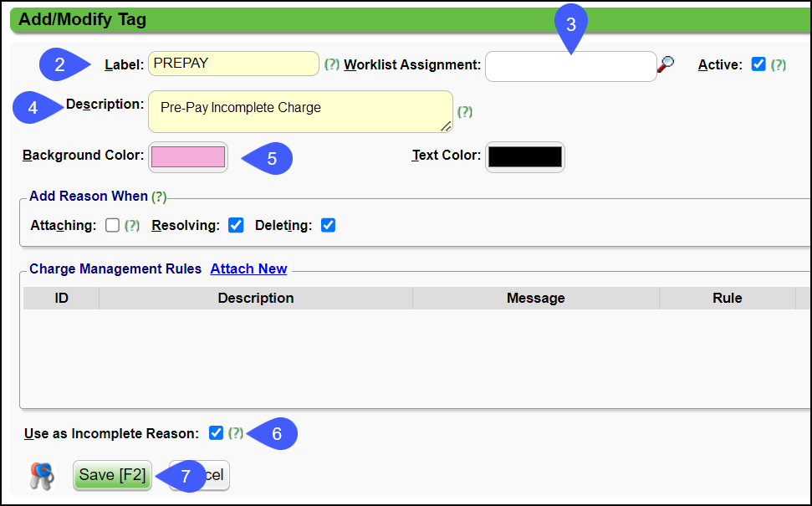The width and height of the screenshot is (812, 506).
Task: Open help icon next to Active checkbox
Action: tap(779, 64)
